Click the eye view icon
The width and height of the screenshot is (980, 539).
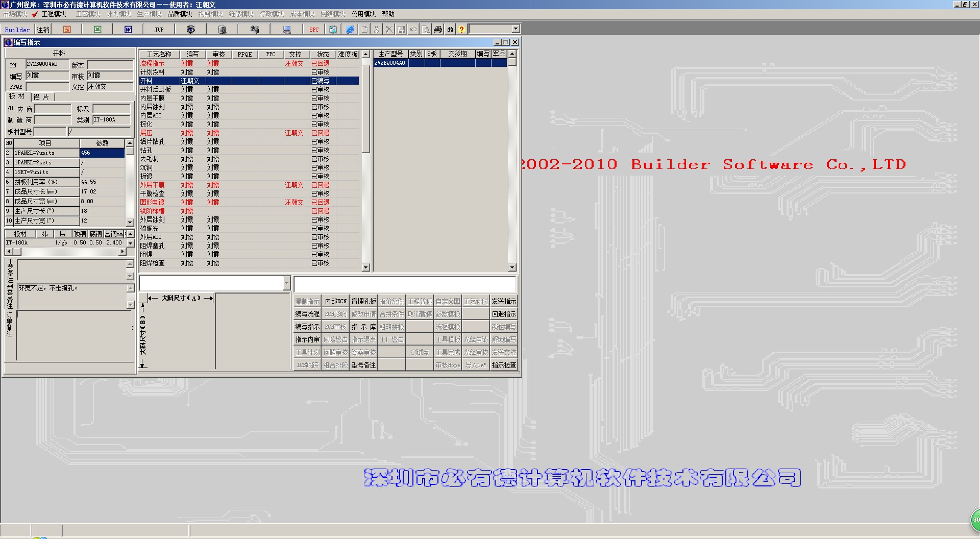(x=190, y=30)
